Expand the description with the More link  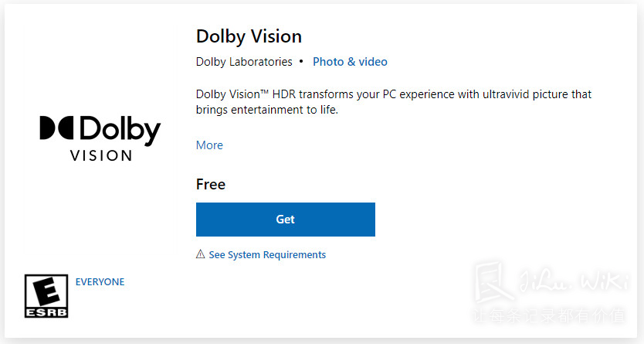pyautogui.click(x=209, y=145)
